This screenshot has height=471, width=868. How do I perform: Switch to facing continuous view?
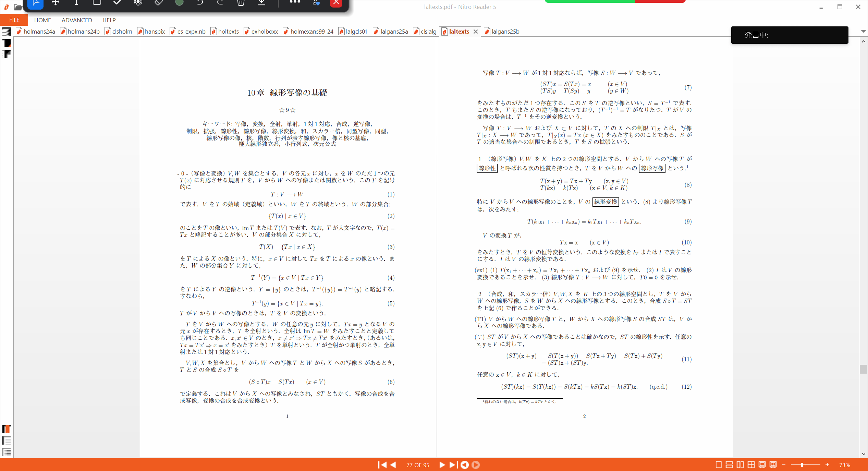pos(751,465)
